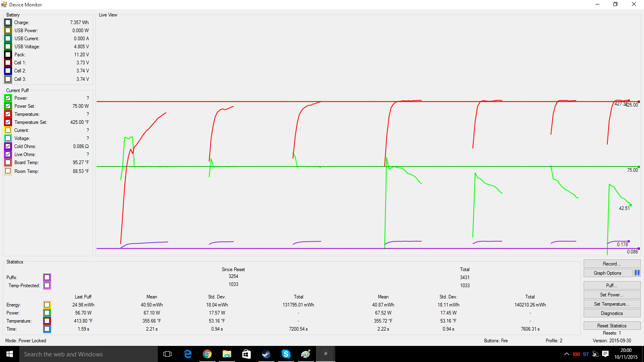Tick the Cell 1 voltage checkbox

(x=8, y=63)
